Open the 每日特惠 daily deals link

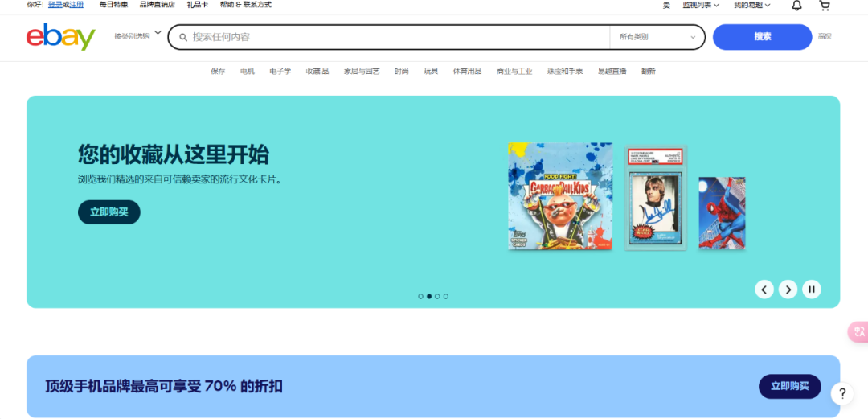113,5
